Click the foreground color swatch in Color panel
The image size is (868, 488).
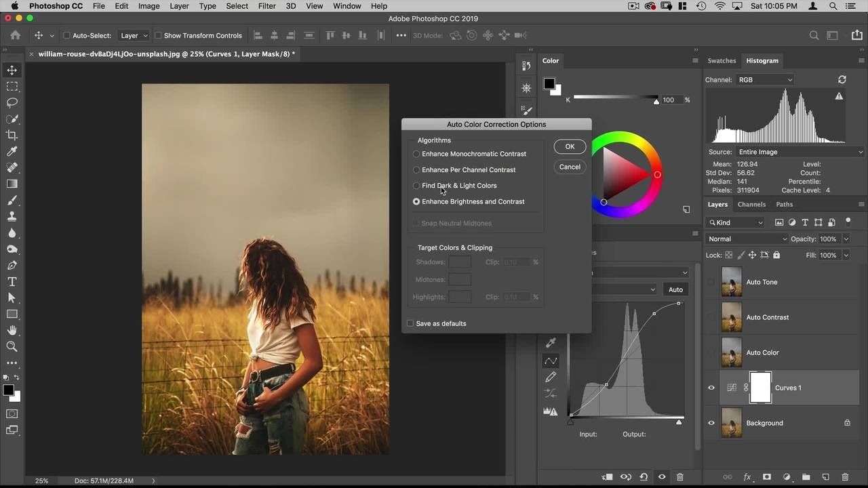pos(549,84)
